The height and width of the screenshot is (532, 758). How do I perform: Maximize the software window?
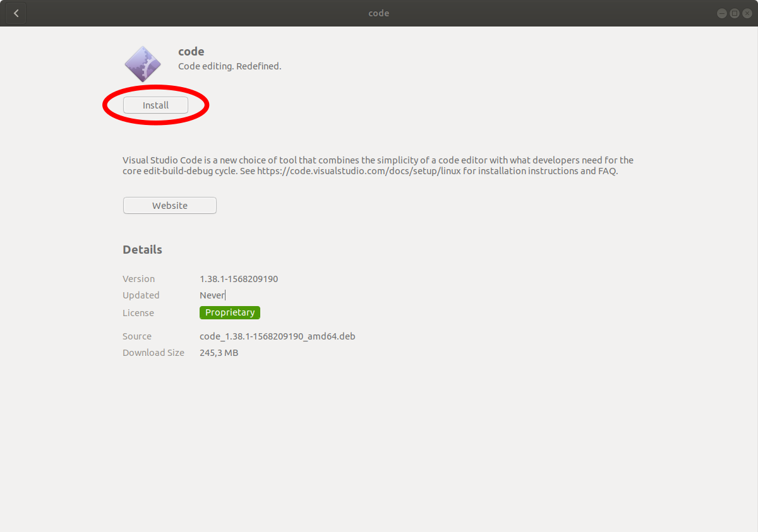coord(734,13)
